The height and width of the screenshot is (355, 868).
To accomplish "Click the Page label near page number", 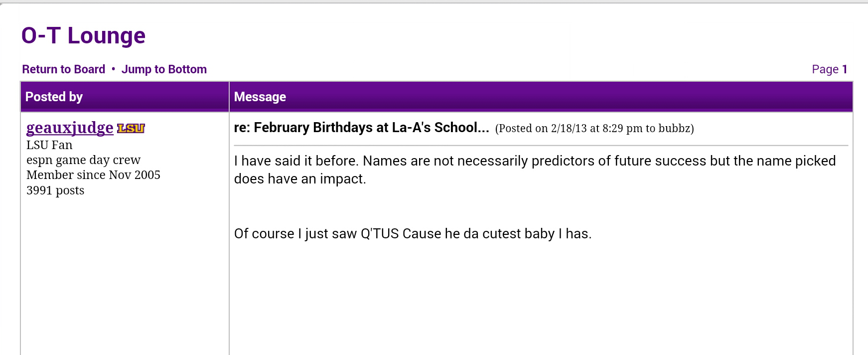I will 825,69.
